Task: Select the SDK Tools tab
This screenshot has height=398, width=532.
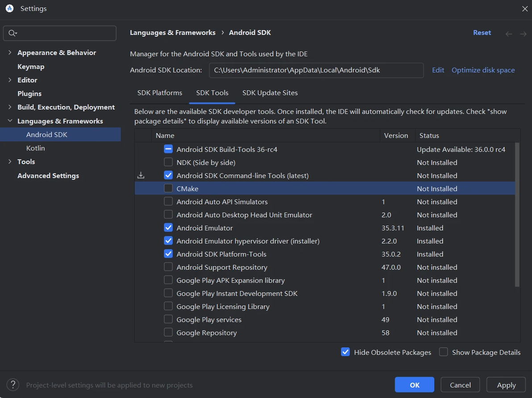Action: pyautogui.click(x=212, y=93)
